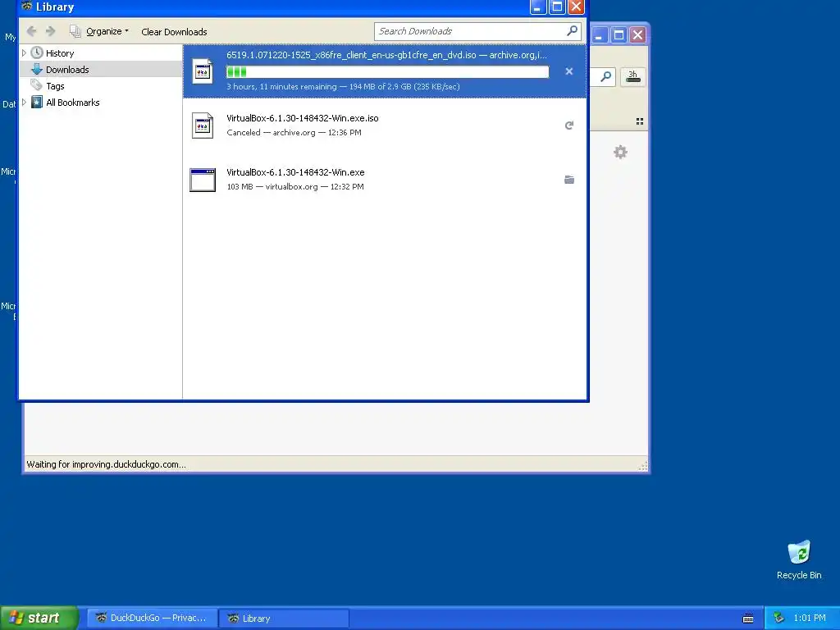Click the All Bookmarks star icon

click(x=36, y=102)
